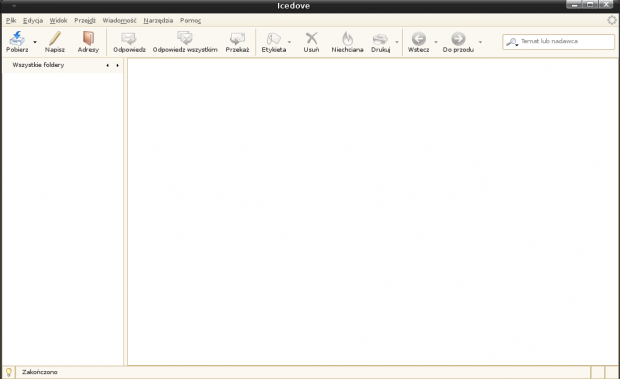Open the Plik menu
This screenshot has height=379, width=620.
11,20
